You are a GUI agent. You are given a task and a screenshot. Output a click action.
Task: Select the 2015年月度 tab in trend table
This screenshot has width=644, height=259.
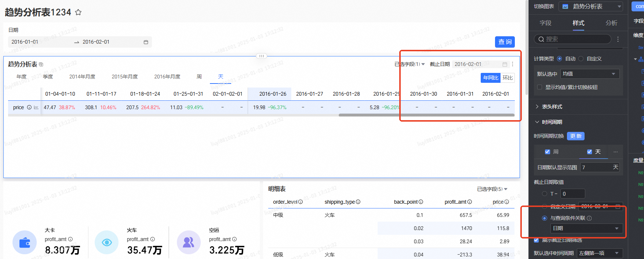(x=125, y=77)
